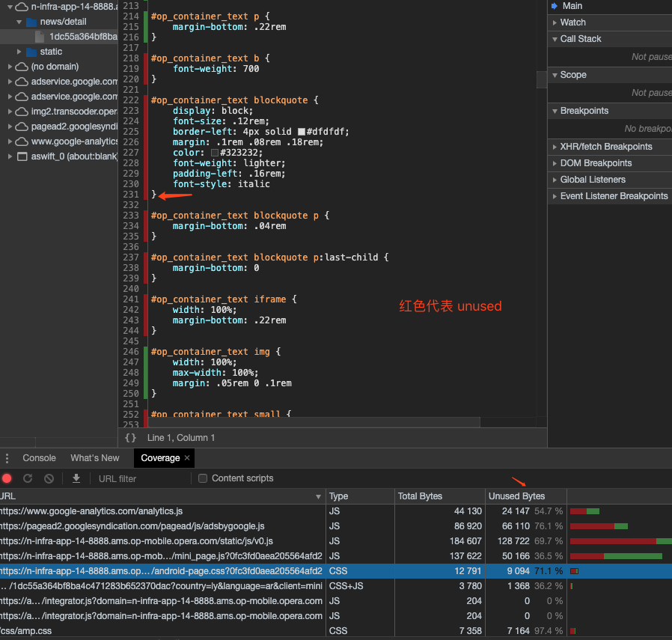The image size is (672, 640).
Task: Click the export coverage download icon
Action: point(76,478)
